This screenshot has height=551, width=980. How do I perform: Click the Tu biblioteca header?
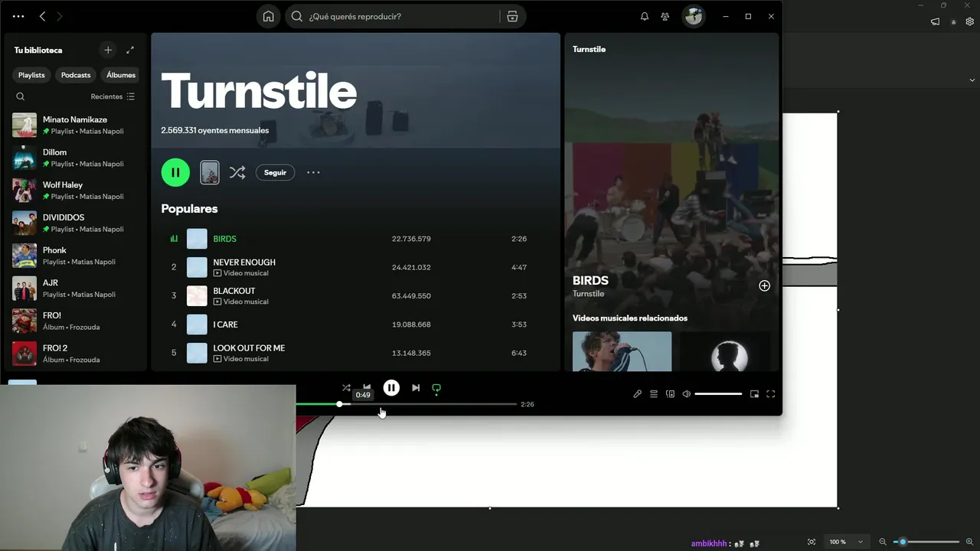pyautogui.click(x=38, y=50)
